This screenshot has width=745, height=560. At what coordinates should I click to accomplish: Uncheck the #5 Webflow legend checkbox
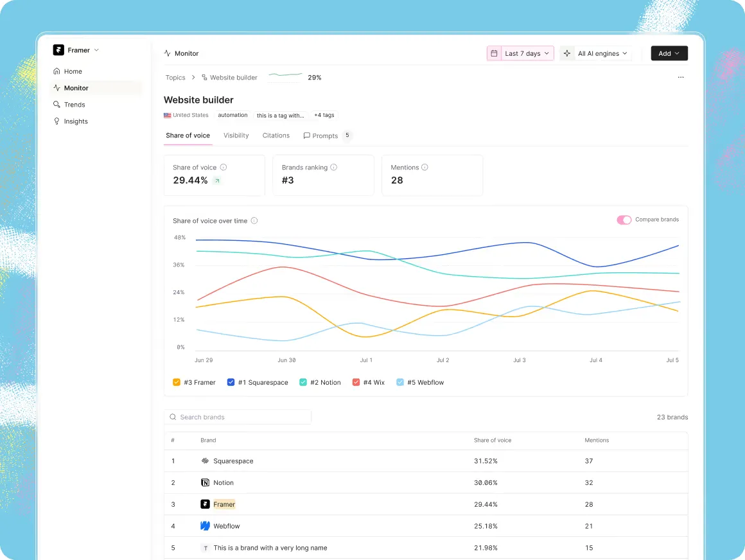[399, 382]
